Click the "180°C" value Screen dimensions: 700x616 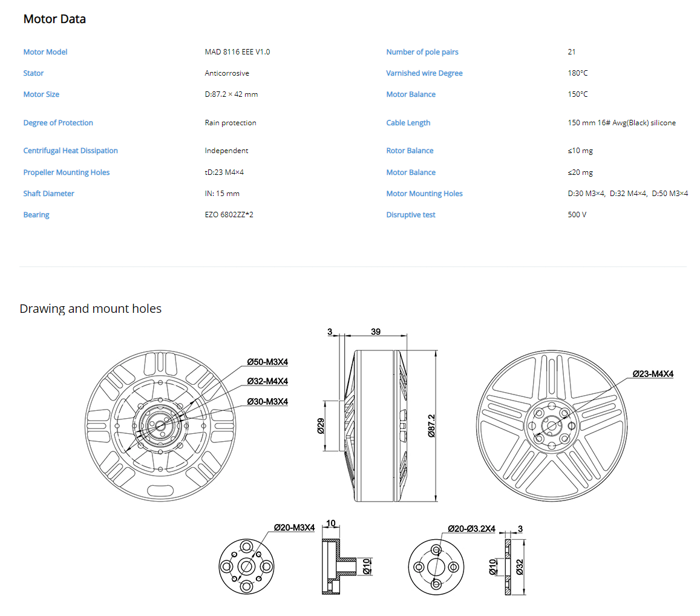click(578, 73)
